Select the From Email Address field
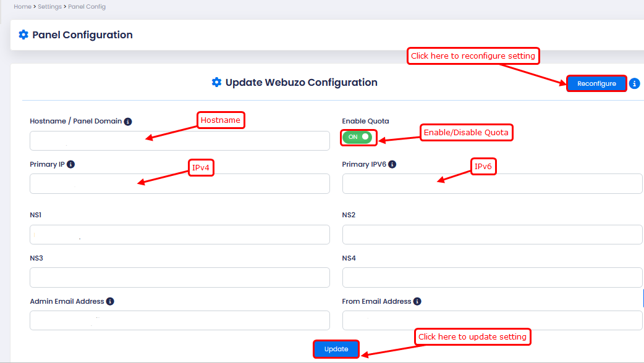Viewport: 644px width, 363px height. (x=492, y=320)
